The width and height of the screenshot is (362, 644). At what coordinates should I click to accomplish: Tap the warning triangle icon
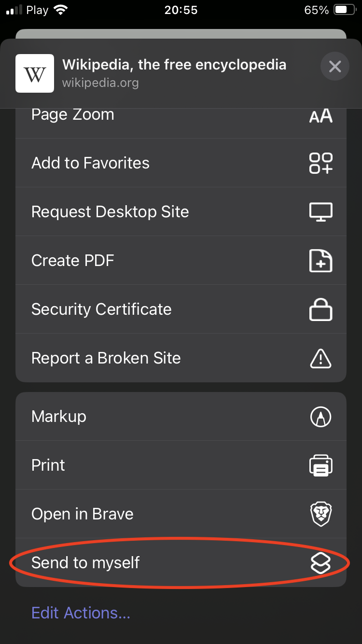pos(320,358)
